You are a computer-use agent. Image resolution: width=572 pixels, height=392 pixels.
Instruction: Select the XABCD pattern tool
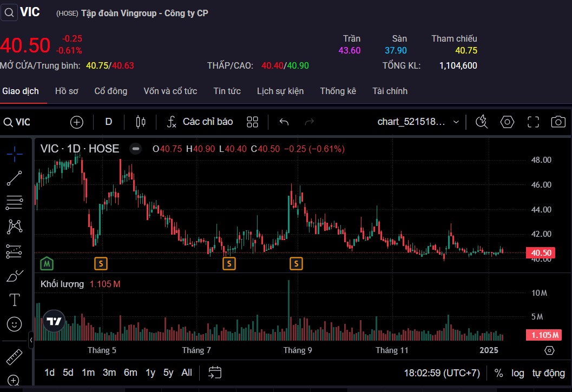(x=15, y=227)
